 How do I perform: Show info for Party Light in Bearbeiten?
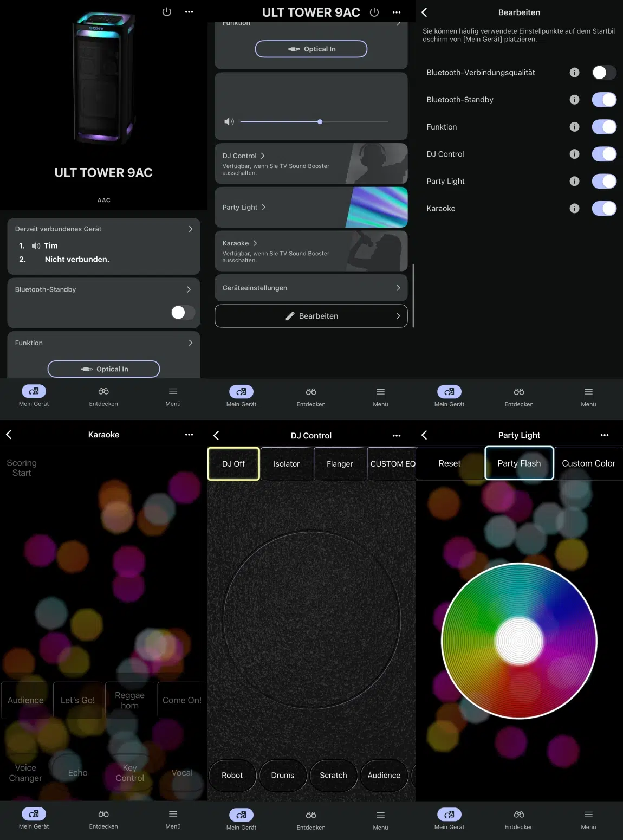575,181
